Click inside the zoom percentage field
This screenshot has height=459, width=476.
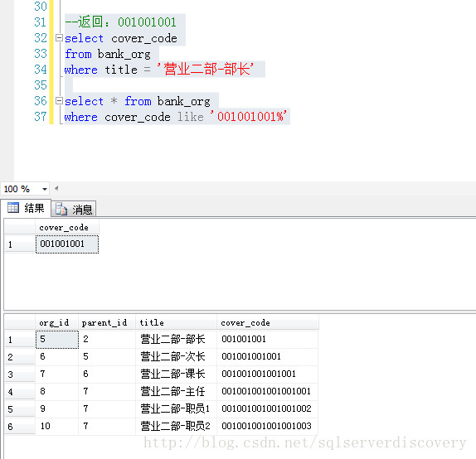point(21,189)
